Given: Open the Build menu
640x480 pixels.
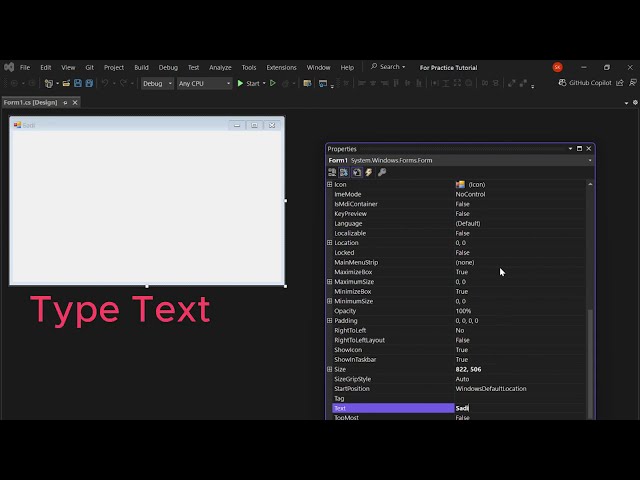Looking at the screenshot, I should 141,67.
